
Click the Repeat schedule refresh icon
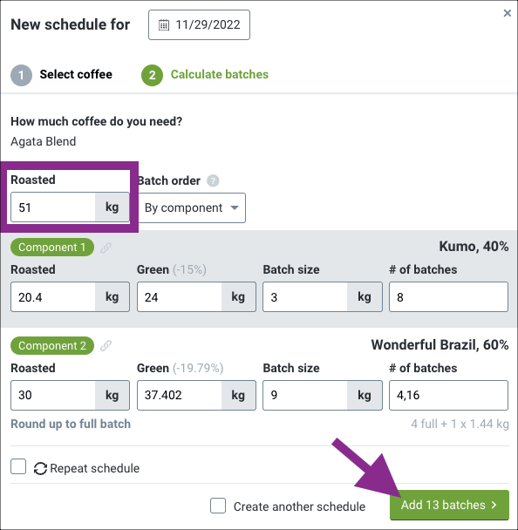tap(40, 468)
